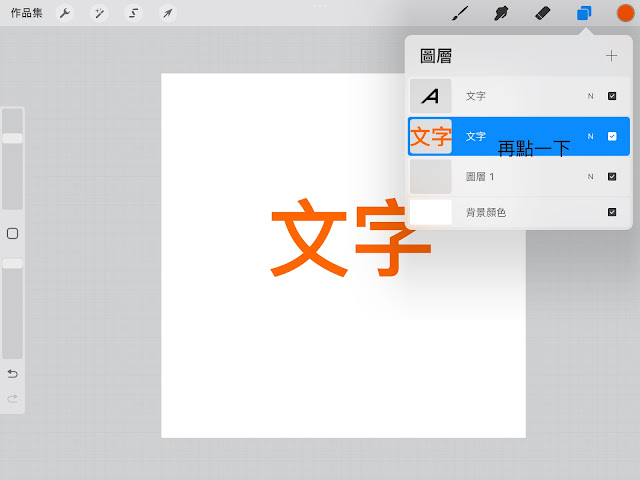Open the orange color picker

[625, 13]
